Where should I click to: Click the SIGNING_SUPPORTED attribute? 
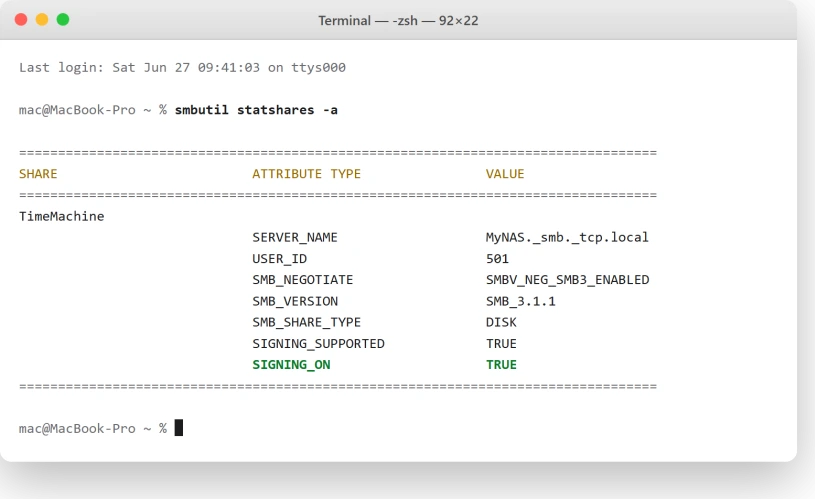click(x=318, y=344)
